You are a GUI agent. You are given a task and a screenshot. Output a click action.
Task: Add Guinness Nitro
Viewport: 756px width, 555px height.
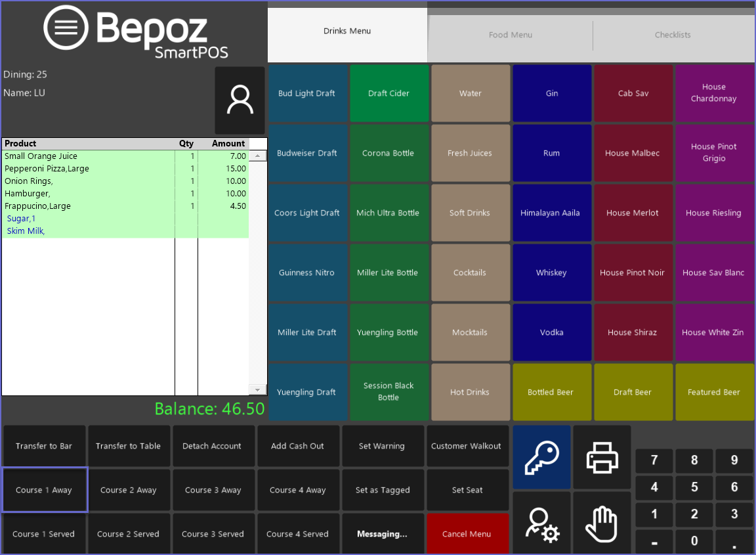tap(307, 273)
